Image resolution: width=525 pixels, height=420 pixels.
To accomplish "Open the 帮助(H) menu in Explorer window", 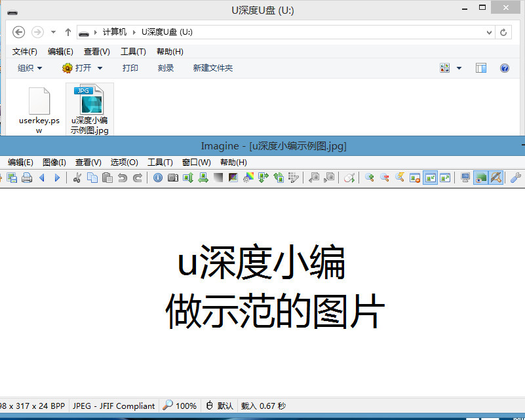I will click(x=170, y=52).
